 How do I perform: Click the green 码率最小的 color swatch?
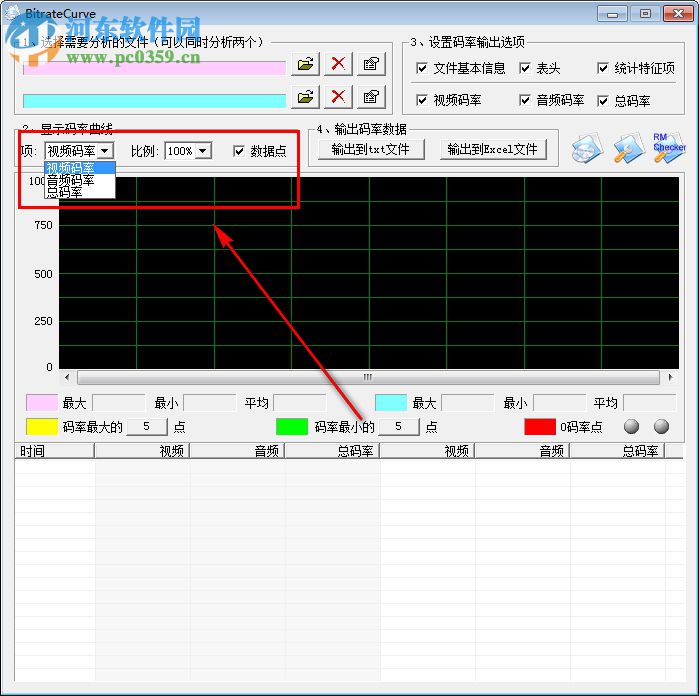click(x=292, y=427)
